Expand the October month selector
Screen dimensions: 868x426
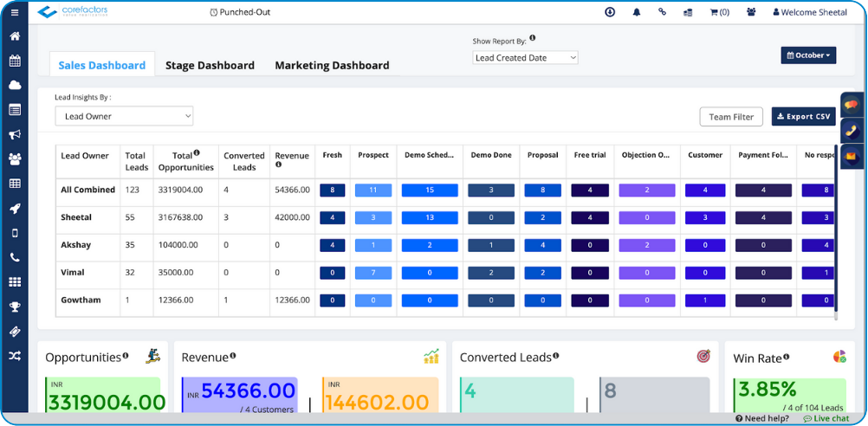point(808,55)
